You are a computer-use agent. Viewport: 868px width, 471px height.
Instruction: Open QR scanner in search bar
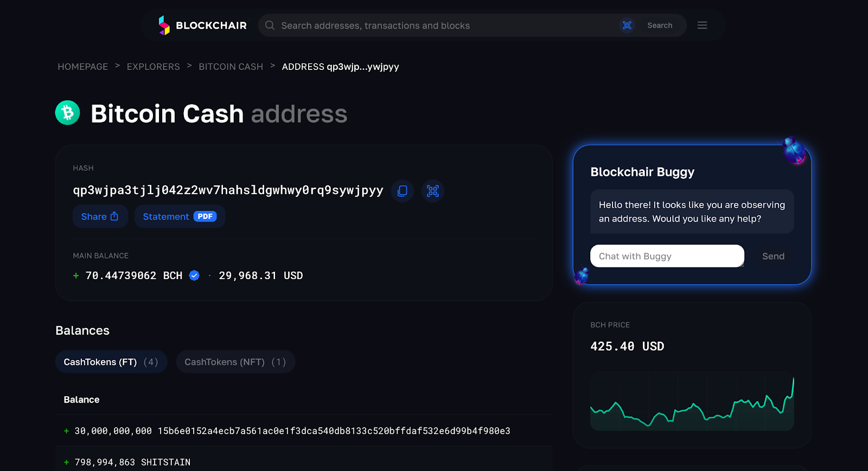627,25
